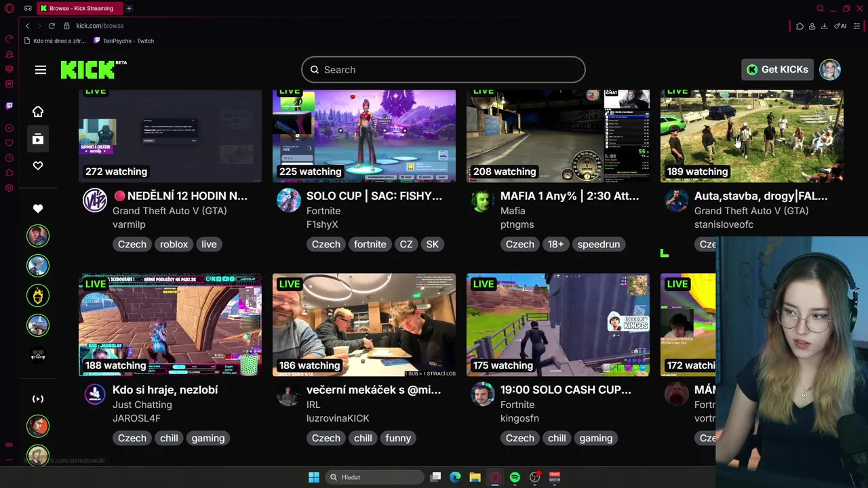Viewport: 868px width, 488px height.
Task: Open Opera AI assistant icon
Action: [841, 26]
